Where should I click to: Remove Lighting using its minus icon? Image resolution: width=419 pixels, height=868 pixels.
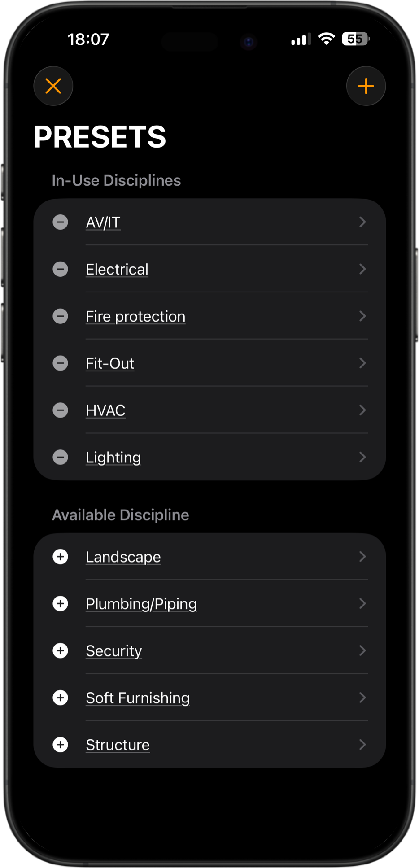[x=61, y=457]
